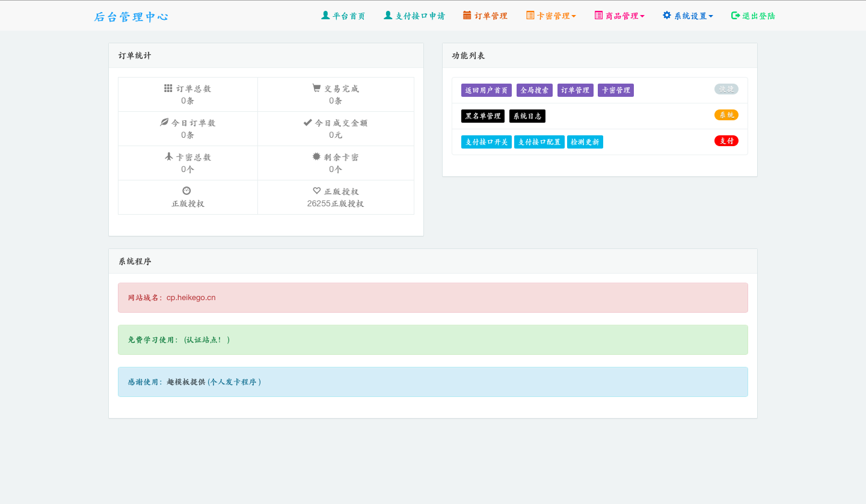Open 全局搜索 from the function list
This screenshot has width=866, height=504.
[x=535, y=90]
